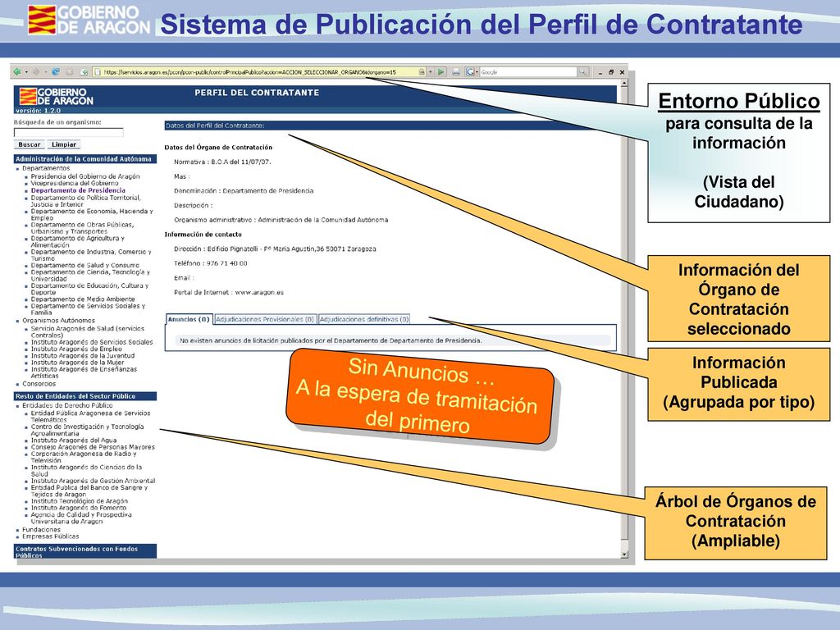Viewport: 840px width, 630px height.
Task: Open Departamento de Política Territorial, Justicia e Interior
Action: click(x=85, y=201)
